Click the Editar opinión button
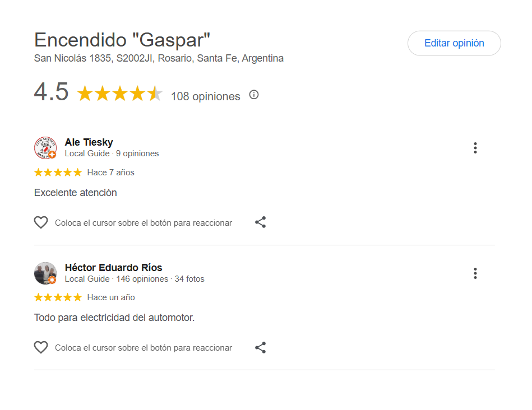The width and height of the screenshot is (532, 410). [454, 43]
